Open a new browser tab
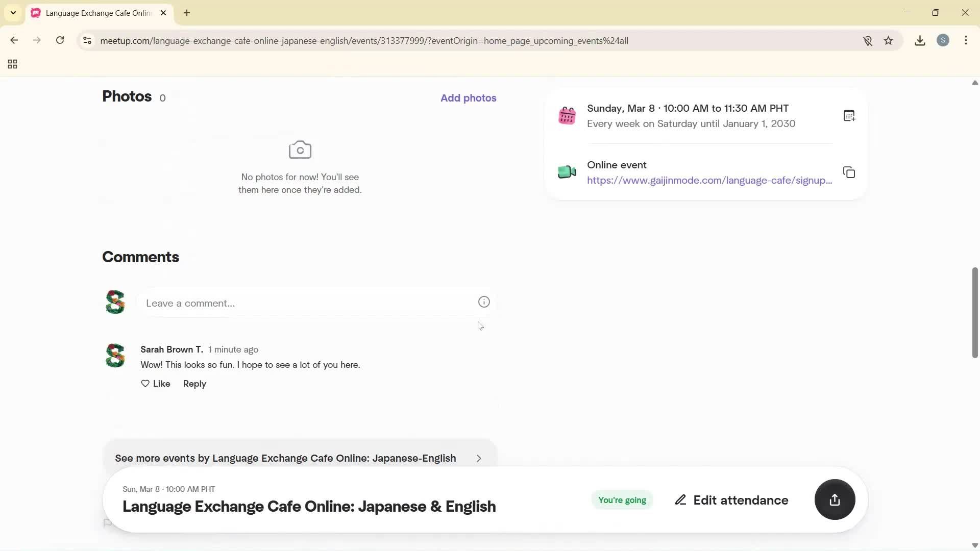The height and width of the screenshot is (551, 980). [x=187, y=13]
